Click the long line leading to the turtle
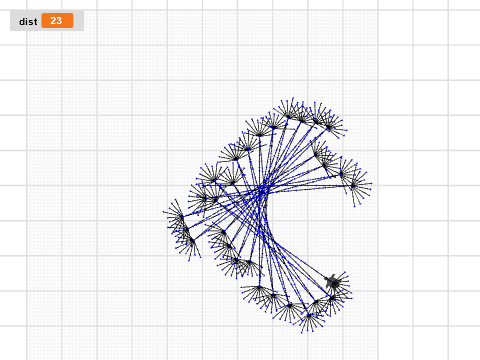480x360 pixels. coord(300,261)
